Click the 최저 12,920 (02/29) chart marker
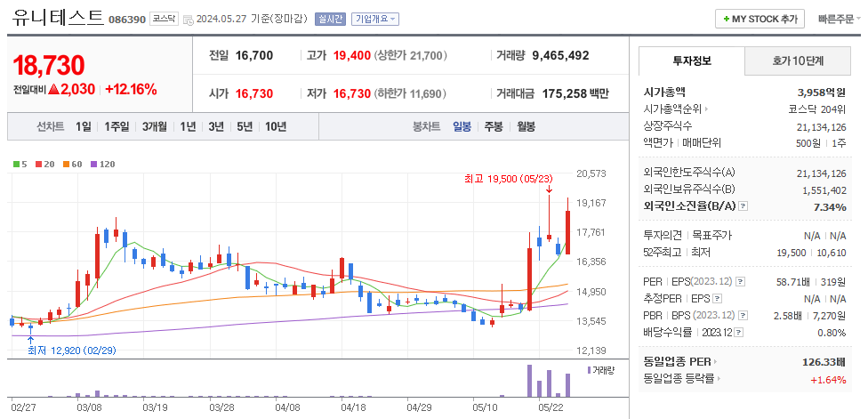This screenshot has width=868, height=419. click(72, 351)
